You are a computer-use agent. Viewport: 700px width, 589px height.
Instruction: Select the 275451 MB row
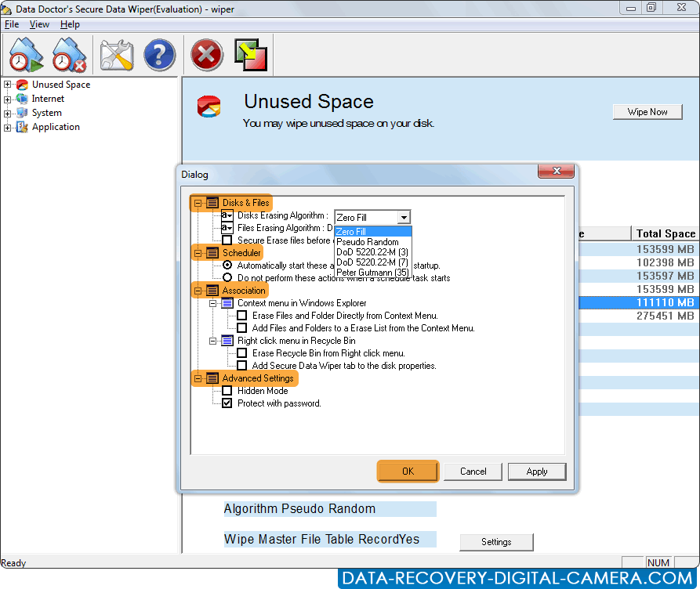pos(640,316)
